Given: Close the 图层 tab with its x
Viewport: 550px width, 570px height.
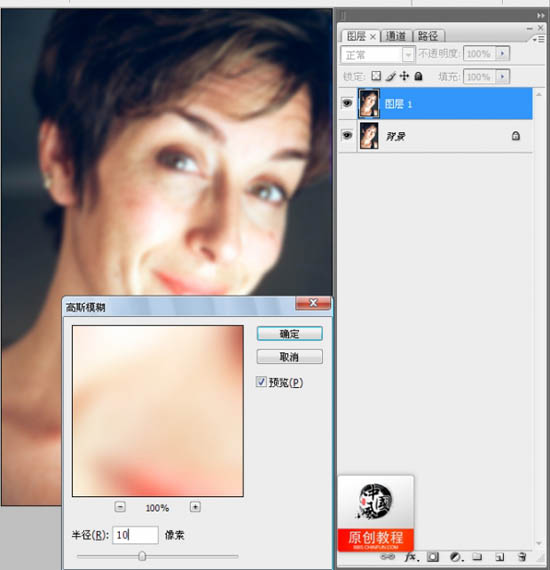Looking at the screenshot, I should pos(373,37).
